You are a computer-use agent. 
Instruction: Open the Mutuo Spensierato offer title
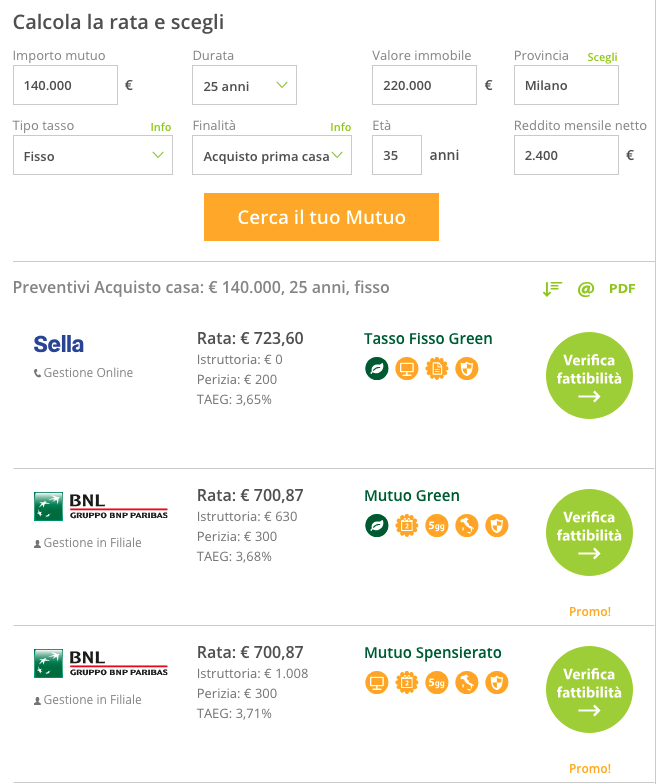(433, 653)
